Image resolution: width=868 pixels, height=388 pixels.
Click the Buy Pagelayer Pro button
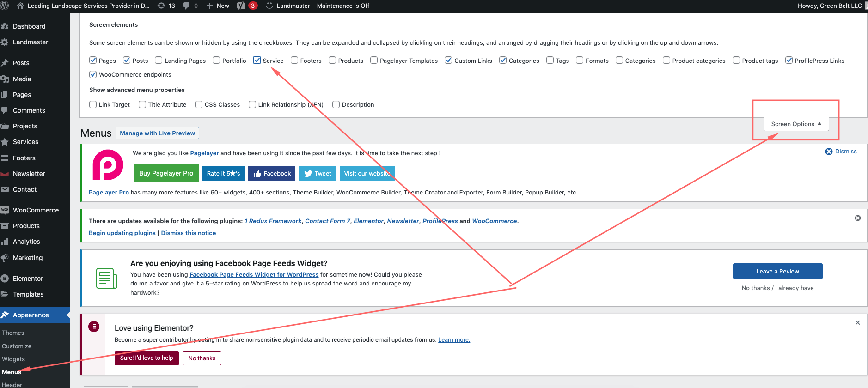[x=166, y=173]
